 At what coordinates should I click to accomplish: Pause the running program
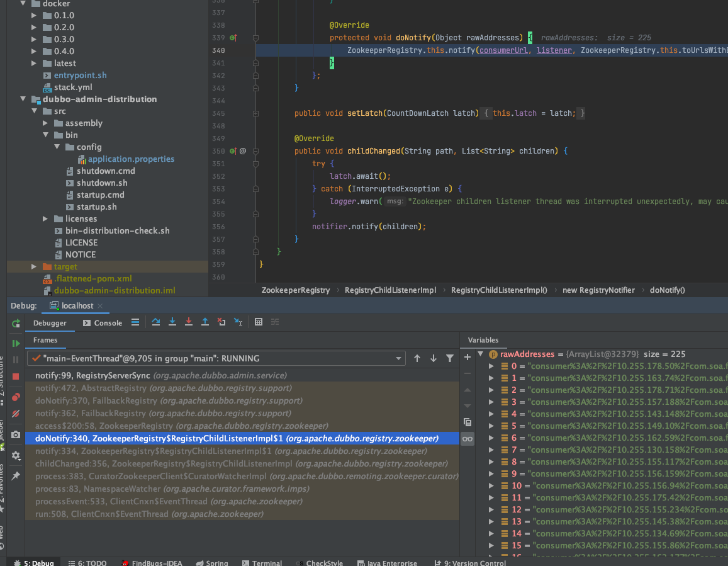(x=15, y=359)
